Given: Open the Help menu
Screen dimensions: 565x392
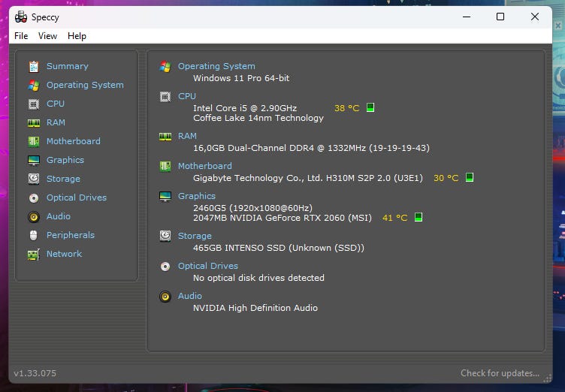Looking at the screenshot, I should click(77, 36).
